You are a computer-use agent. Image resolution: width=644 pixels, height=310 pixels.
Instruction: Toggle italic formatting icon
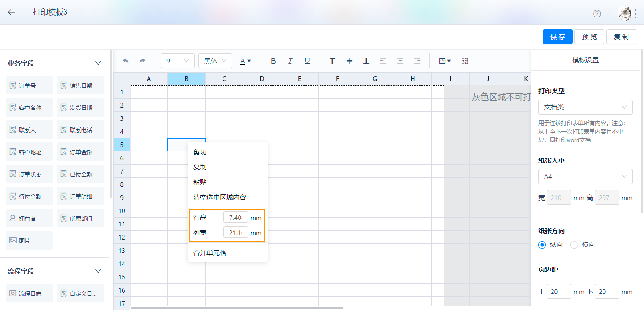[x=290, y=61]
